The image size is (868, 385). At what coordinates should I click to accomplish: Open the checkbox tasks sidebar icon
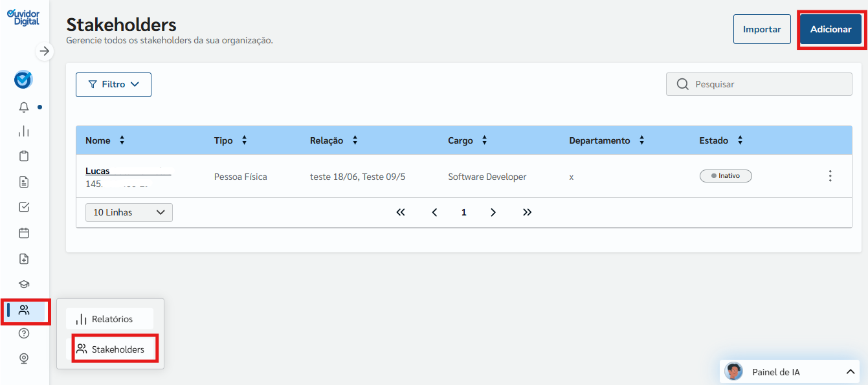pyautogui.click(x=24, y=207)
